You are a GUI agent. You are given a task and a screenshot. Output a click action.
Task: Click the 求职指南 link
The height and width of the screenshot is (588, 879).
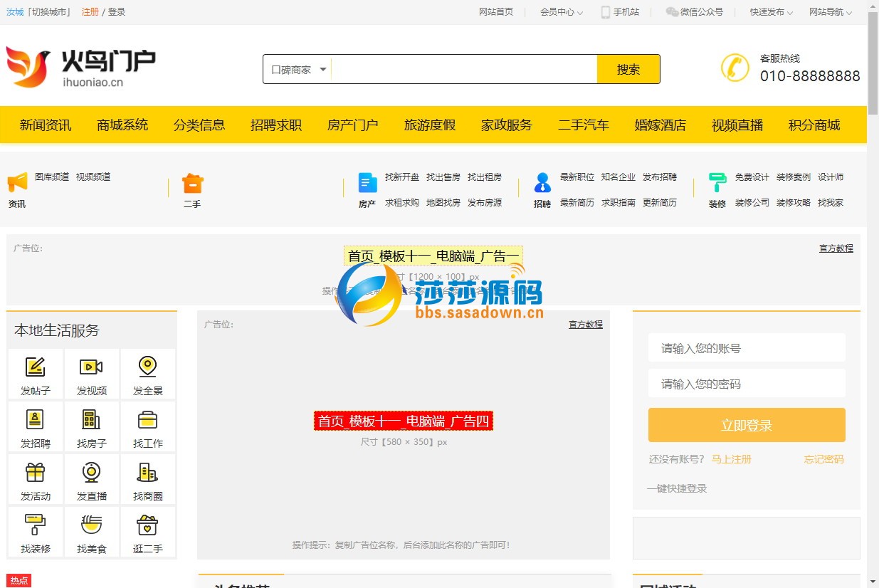(x=619, y=203)
